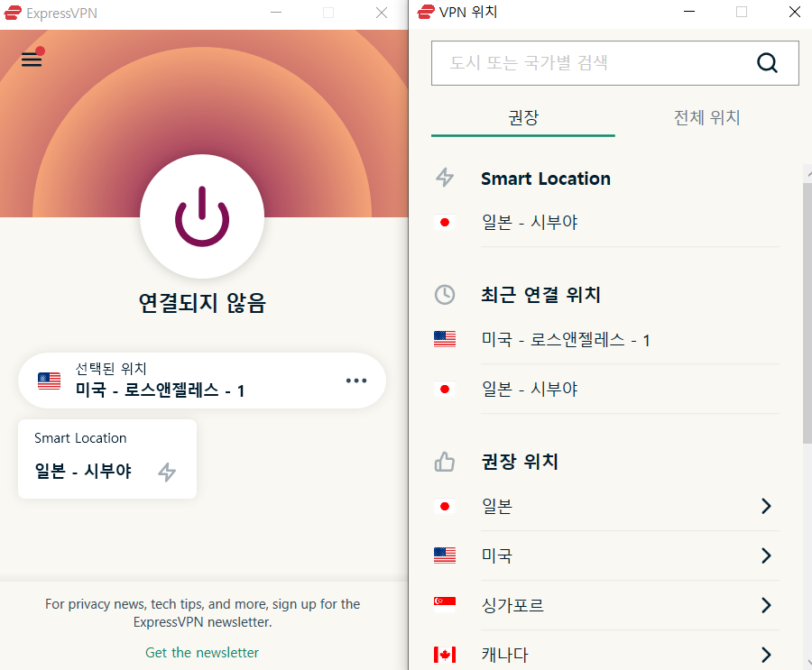Viewport: 812px width, 670px height.
Task: Select 캐나다 in recommended locations
Action: tap(606, 655)
